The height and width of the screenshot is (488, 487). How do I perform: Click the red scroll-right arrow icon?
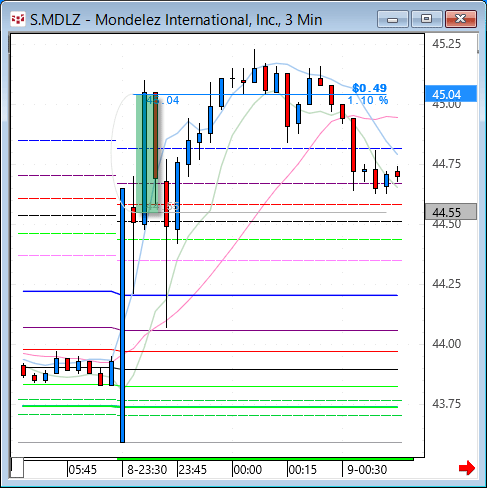click(466, 468)
